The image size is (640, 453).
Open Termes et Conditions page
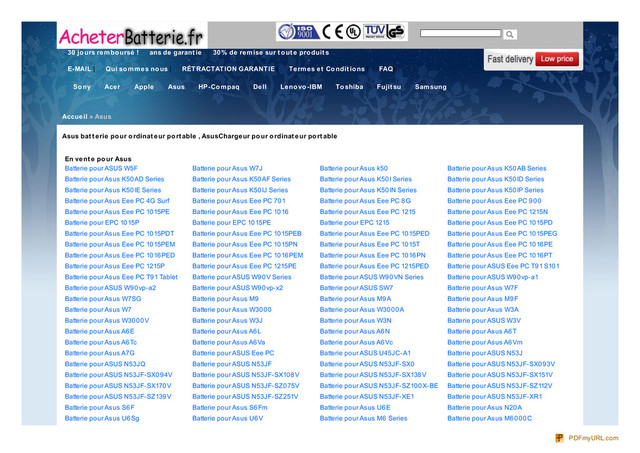pyautogui.click(x=327, y=69)
